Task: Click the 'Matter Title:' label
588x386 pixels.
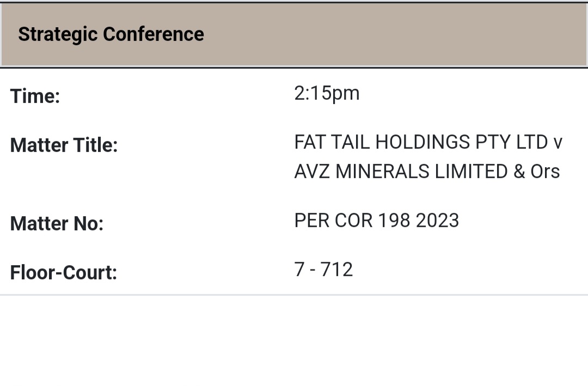Action: [64, 145]
